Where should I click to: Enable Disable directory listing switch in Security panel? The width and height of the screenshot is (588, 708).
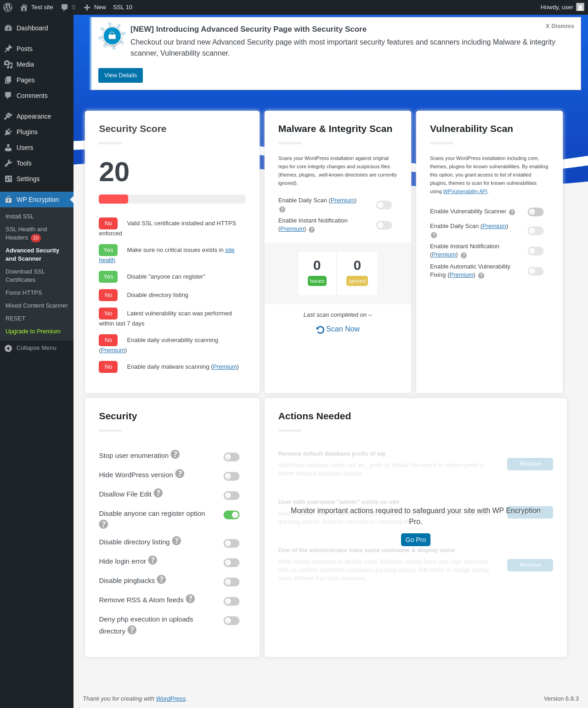point(232,543)
